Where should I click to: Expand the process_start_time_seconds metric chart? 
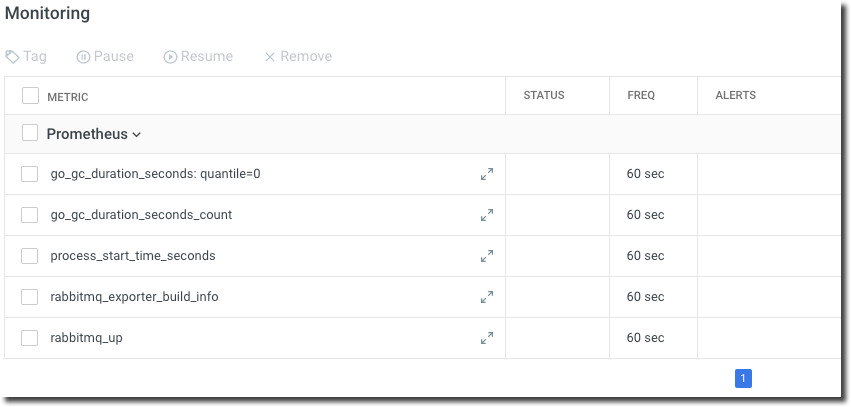[487, 256]
